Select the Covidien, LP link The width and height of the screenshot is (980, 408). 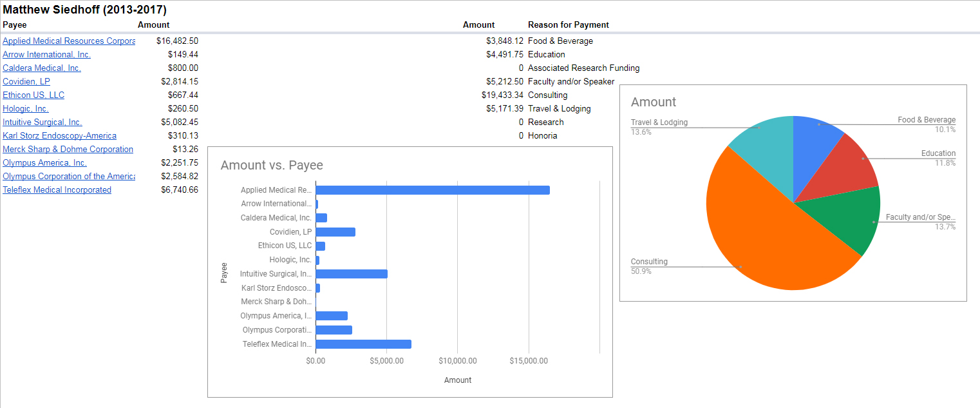[26, 82]
